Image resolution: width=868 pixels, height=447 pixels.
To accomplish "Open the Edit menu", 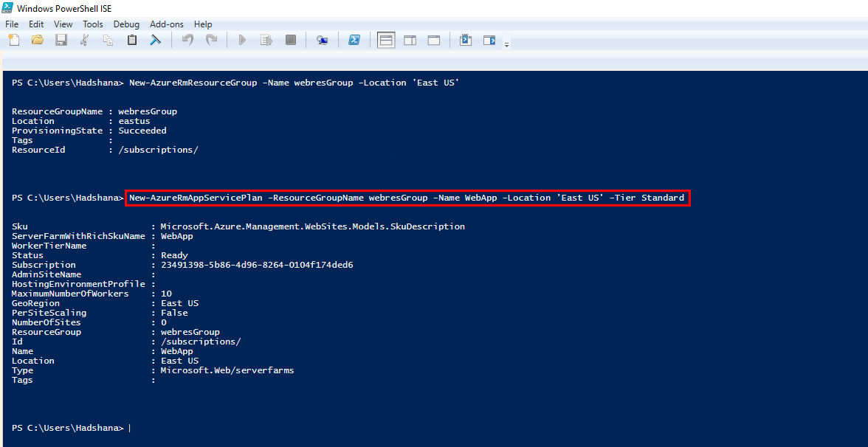I will click(x=36, y=24).
